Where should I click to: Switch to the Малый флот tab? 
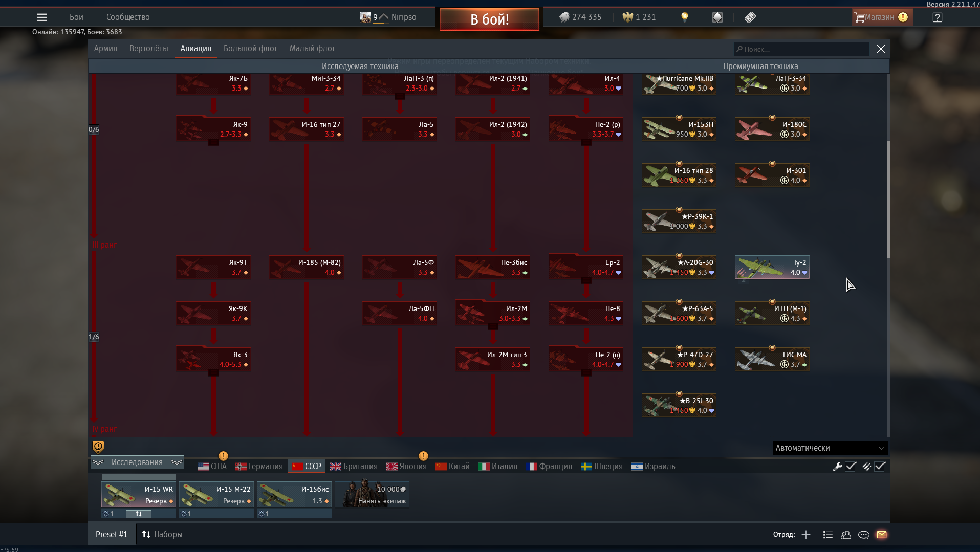click(312, 49)
